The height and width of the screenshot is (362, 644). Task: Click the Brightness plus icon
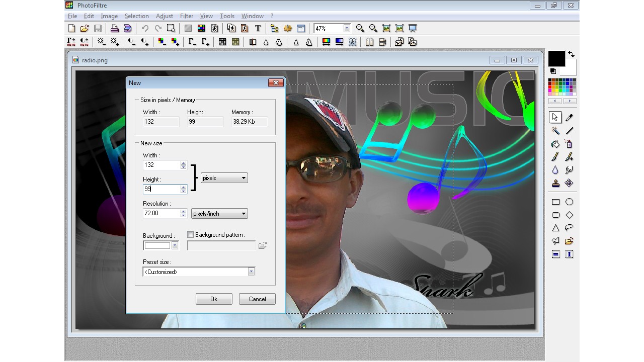(115, 42)
